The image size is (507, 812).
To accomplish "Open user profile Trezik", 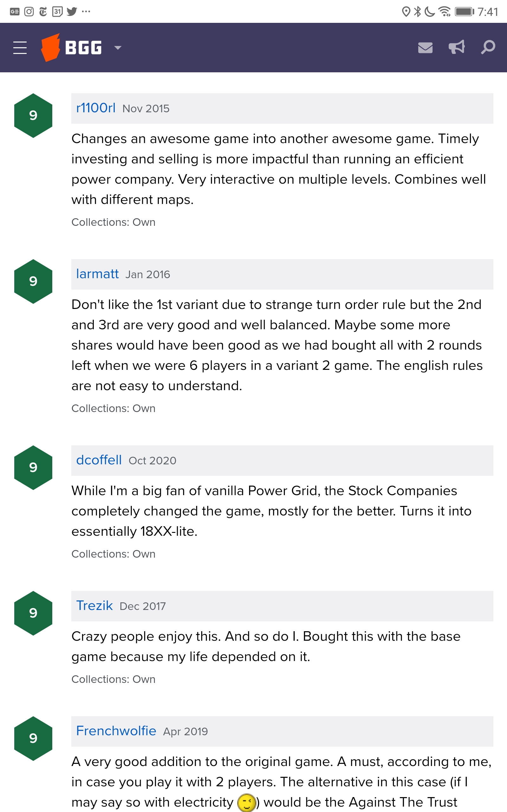I will [94, 606].
